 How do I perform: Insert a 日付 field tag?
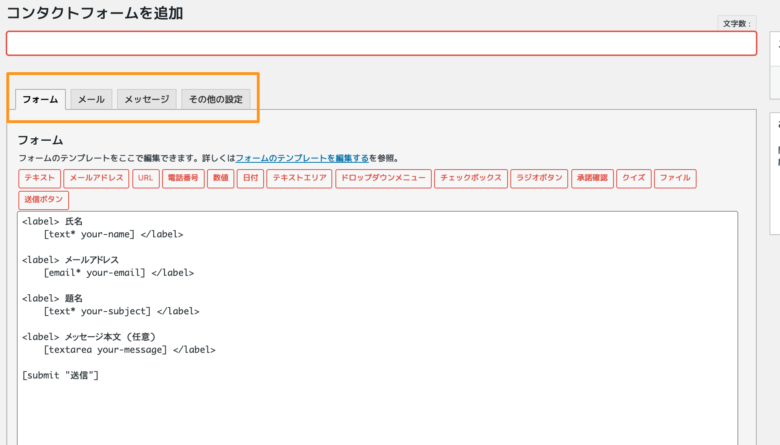click(x=250, y=178)
